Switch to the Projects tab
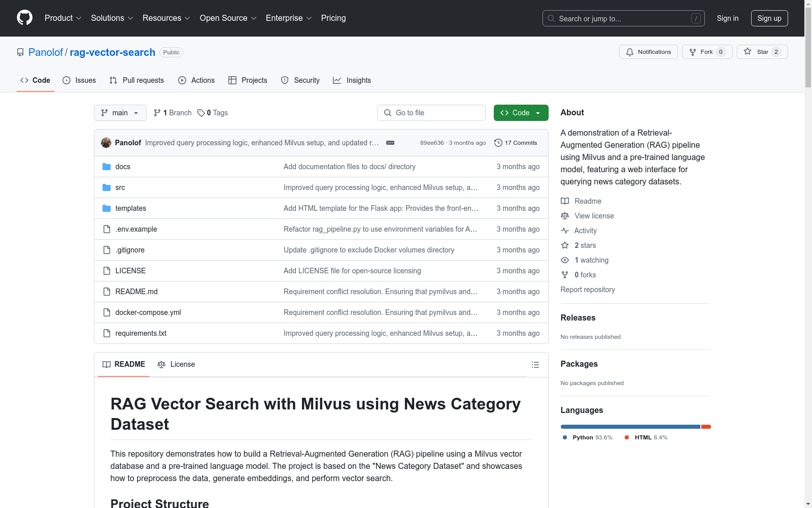812x508 pixels. [248, 80]
